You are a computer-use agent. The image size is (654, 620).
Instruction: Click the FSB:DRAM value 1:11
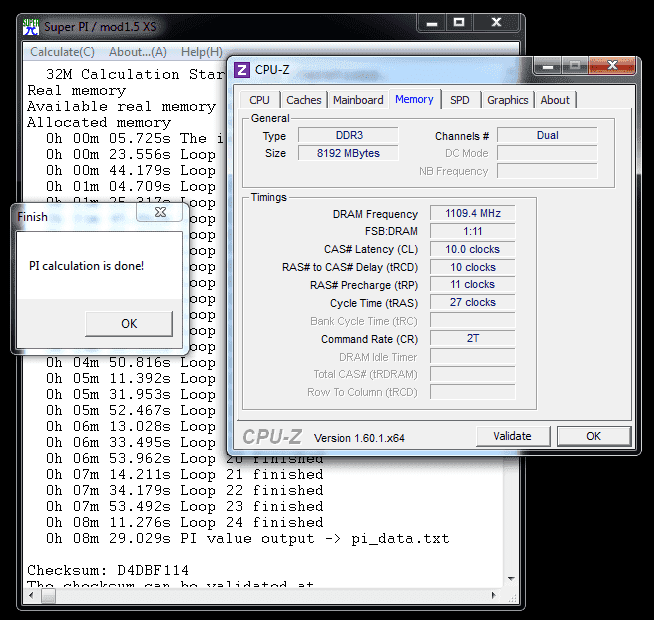click(473, 231)
